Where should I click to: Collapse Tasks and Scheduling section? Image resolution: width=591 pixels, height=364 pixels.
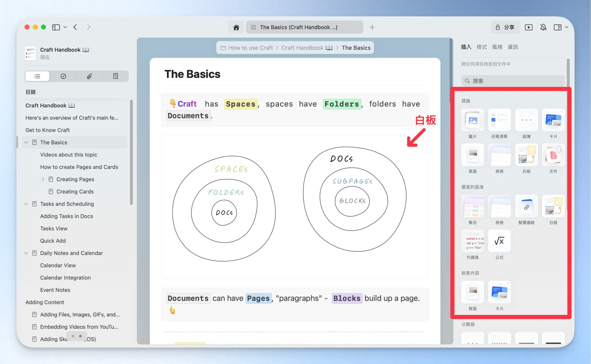click(26, 204)
